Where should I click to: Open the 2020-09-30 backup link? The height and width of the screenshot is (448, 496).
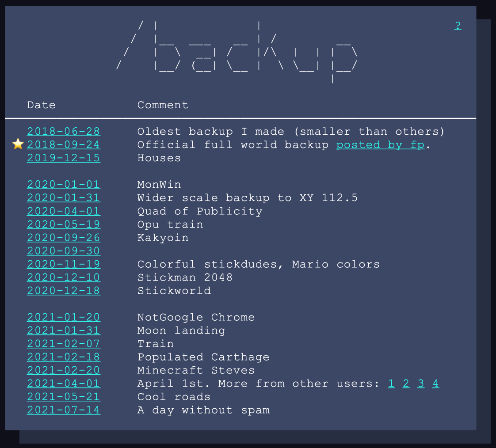63,251
